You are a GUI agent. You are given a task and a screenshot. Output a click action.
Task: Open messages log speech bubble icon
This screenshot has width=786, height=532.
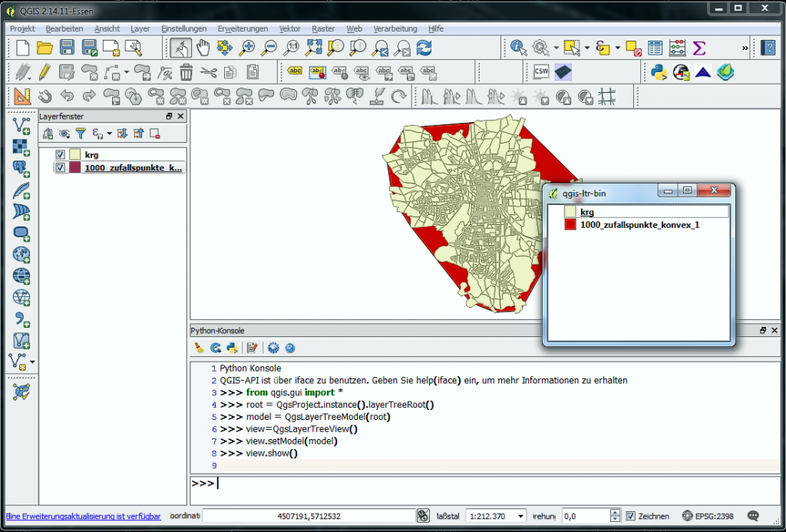(753, 516)
